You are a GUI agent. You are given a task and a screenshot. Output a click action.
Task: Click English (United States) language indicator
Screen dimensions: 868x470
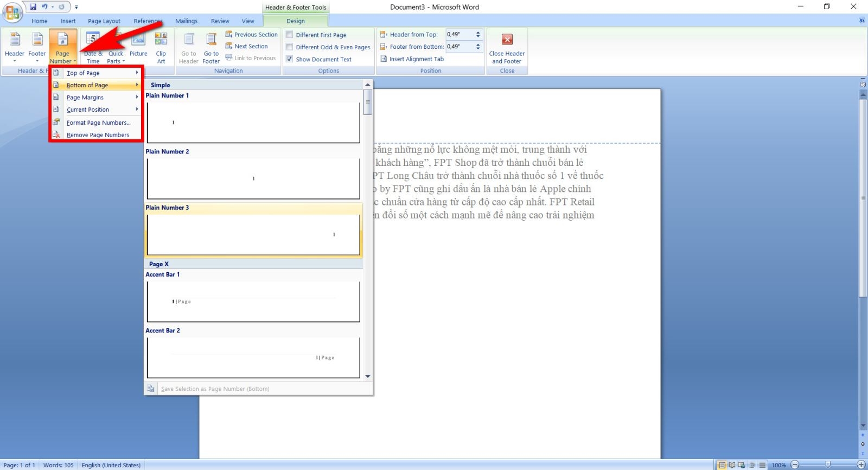point(111,465)
